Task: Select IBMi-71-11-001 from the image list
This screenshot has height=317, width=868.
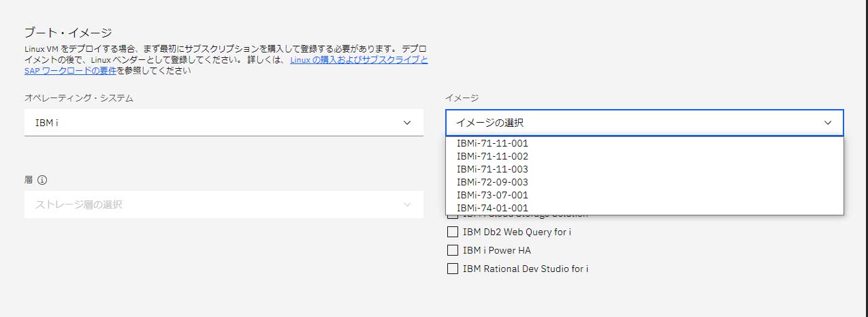Action: [644, 143]
